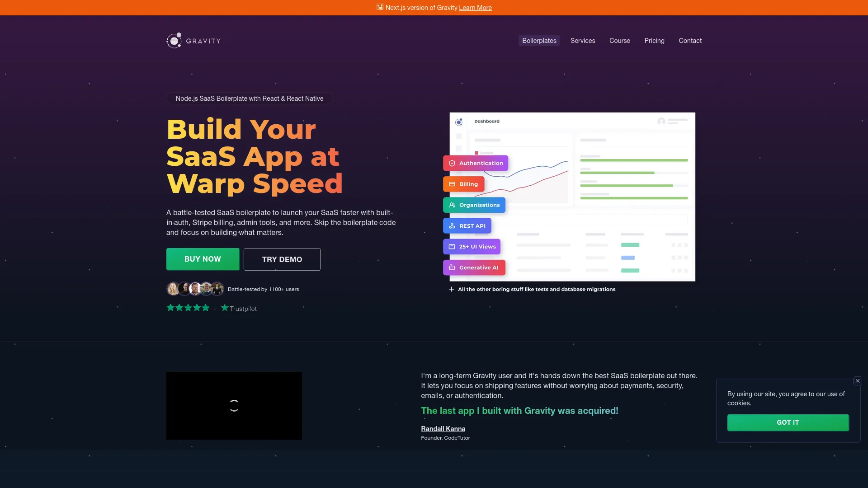This screenshot has width=868, height=488.
Task: Click the Billing card icon
Action: (x=452, y=184)
